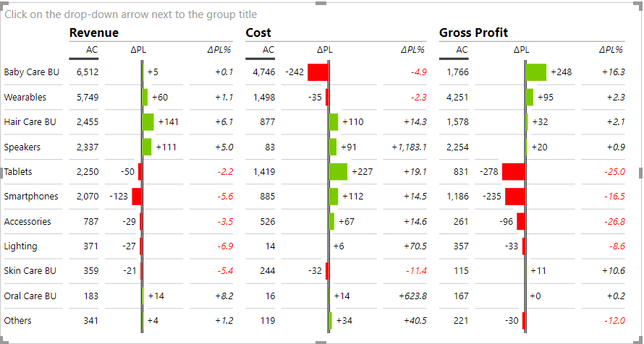This screenshot has height=344, width=644.
Task: Select the Tablets row label
Action: [x=18, y=171]
